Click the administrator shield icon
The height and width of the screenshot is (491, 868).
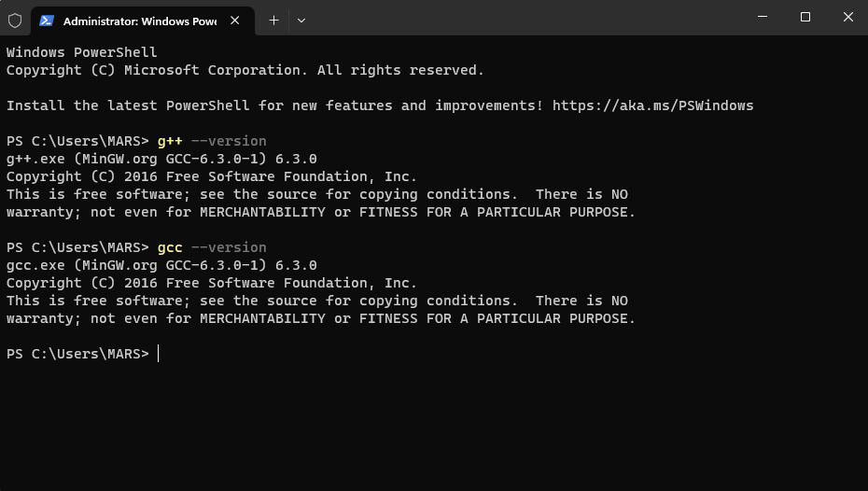click(x=15, y=20)
